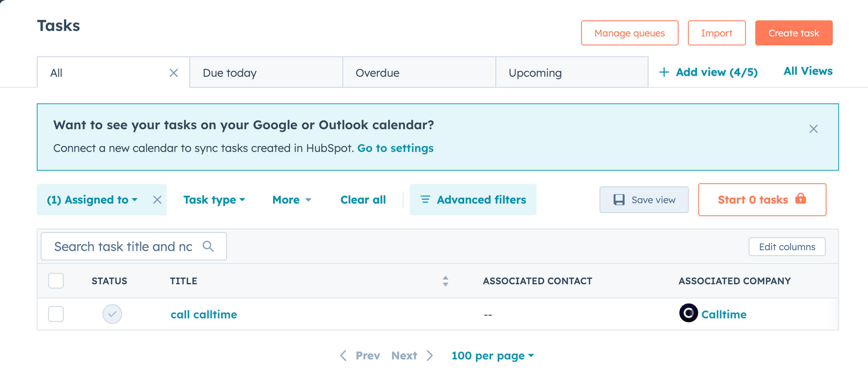Focus the Search task title field
This screenshot has height=379, width=868.
point(123,246)
